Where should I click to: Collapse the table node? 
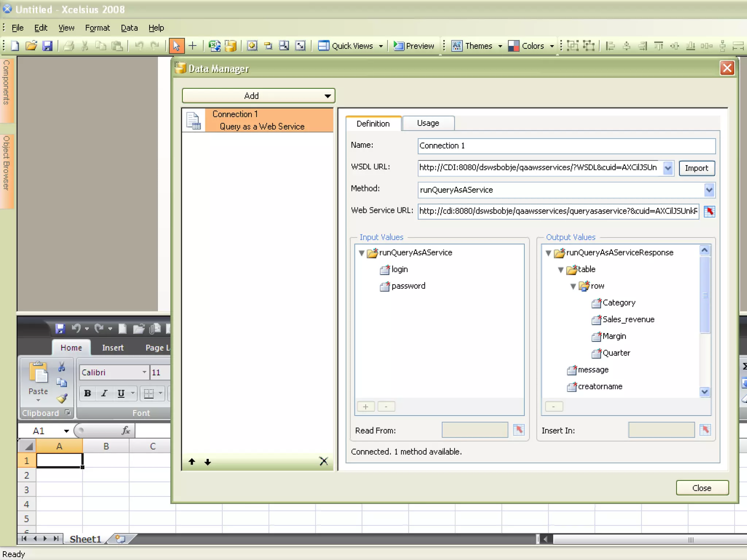(561, 270)
